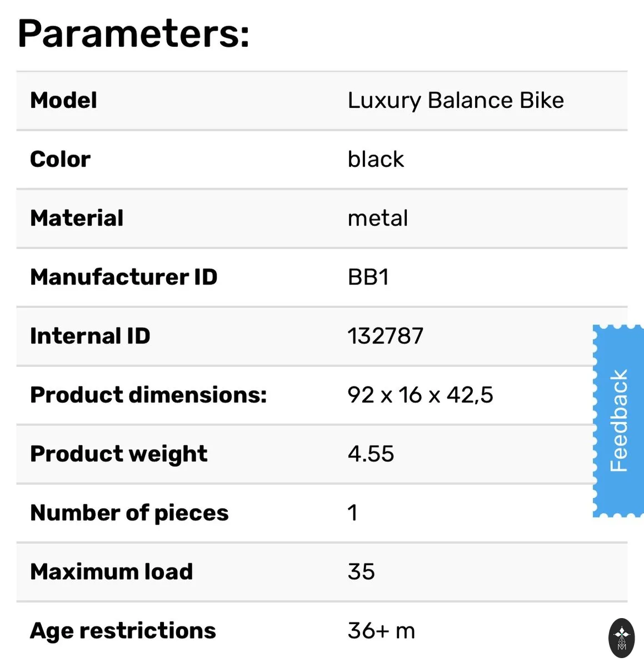644x667 pixels.
Task: Select the 132787 internal ID value
Action: 386,336
